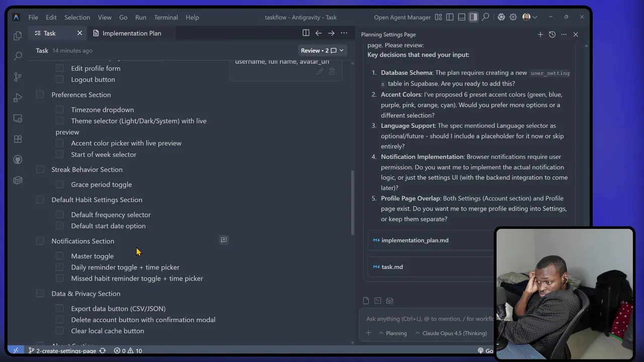The image size is (644, 362).
Task: Open editor more actions ellipsis
Action: (x=344, y=33)
